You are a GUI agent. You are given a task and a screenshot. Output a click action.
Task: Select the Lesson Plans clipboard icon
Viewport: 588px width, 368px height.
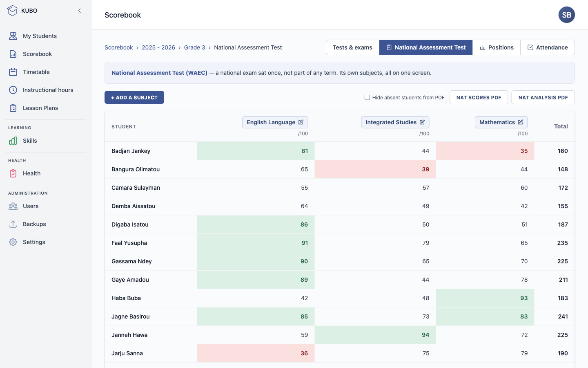[13, 108]
